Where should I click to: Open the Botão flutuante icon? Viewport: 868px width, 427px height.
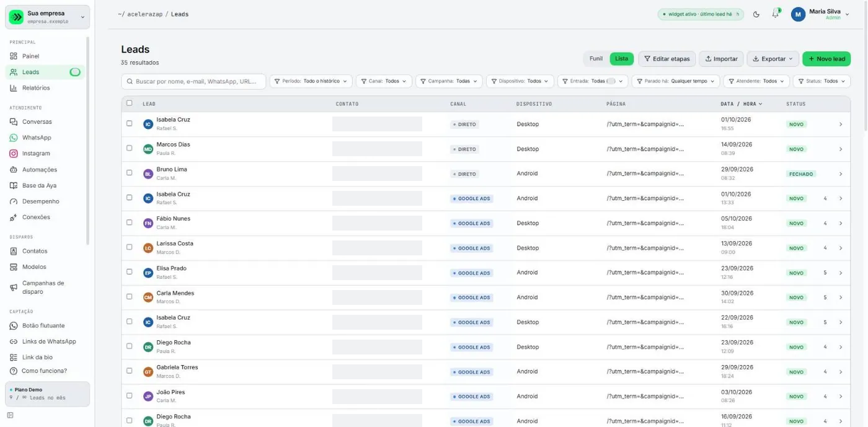click(14, 326)
